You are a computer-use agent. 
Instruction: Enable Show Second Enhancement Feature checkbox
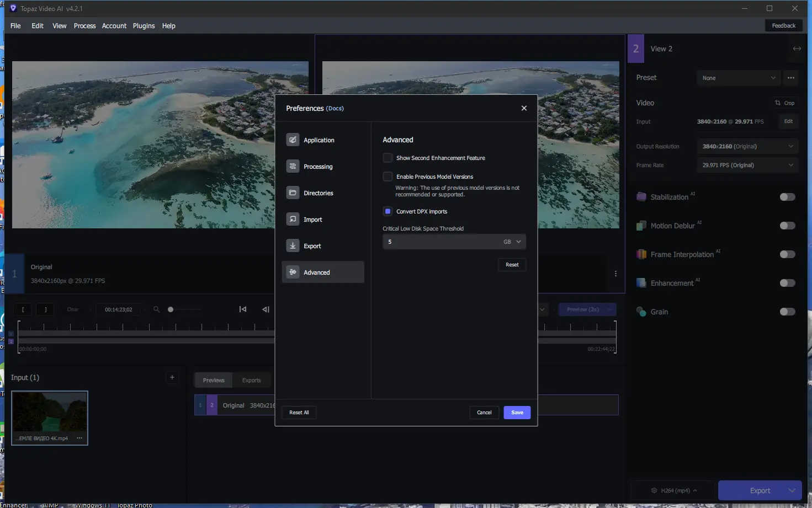[x=388, y=158]
